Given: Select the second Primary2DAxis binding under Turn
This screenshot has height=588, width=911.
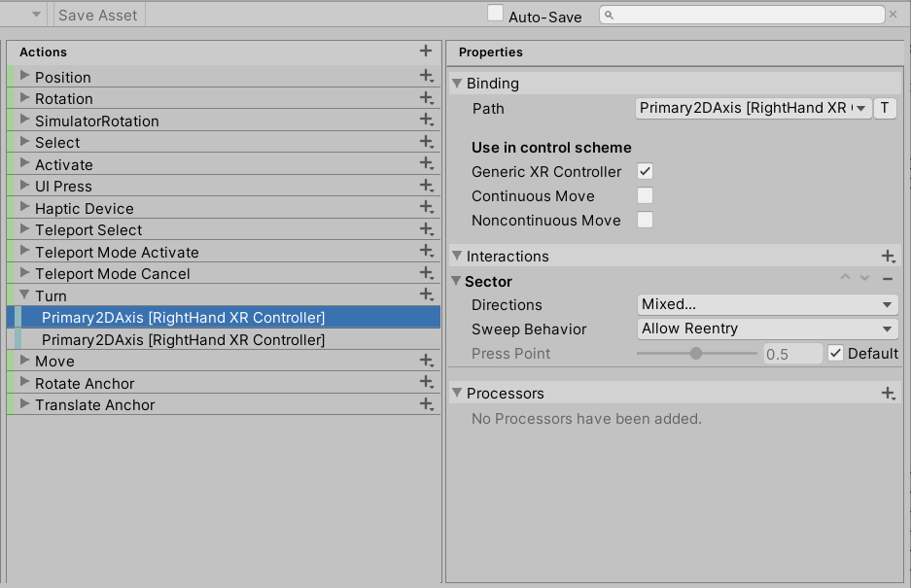Looking at the screenshot, I should coord(183,339).
